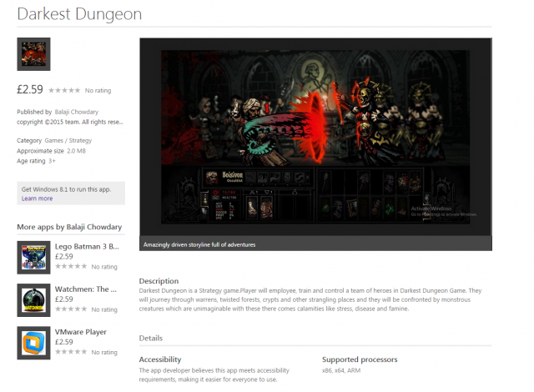Open the VMware Player title
Image resolution: width=534 pixels, height=392 pixels.
81,332
